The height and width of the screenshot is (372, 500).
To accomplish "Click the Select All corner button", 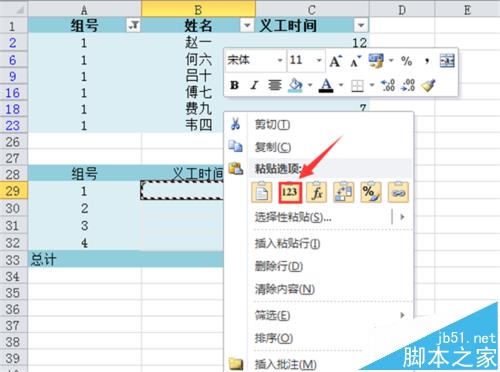I will pos(13,9).
